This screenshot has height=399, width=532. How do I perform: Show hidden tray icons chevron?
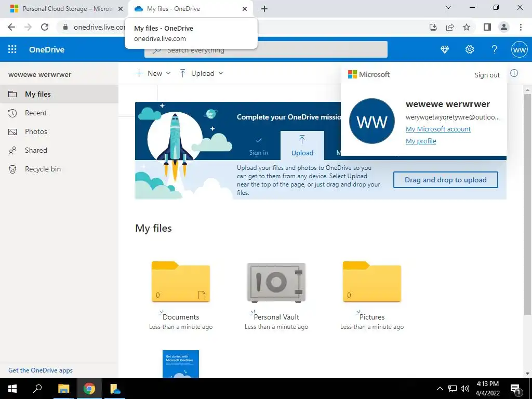pos(440,389)
